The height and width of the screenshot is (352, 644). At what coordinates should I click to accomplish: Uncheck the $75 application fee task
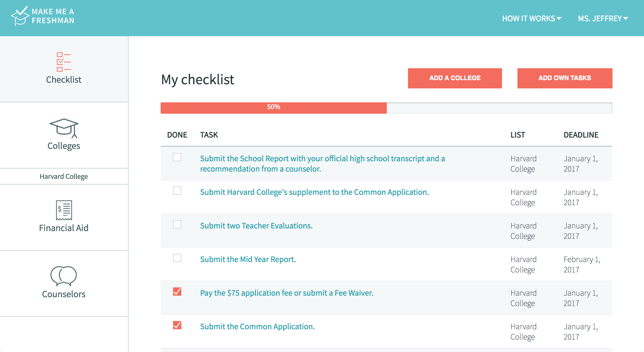point(177,292)
